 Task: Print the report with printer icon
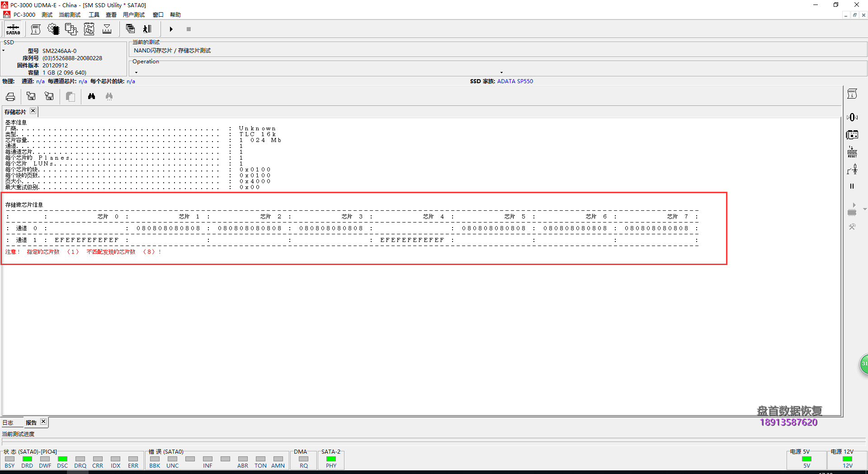pyautogui.click(x=10, y=96)
